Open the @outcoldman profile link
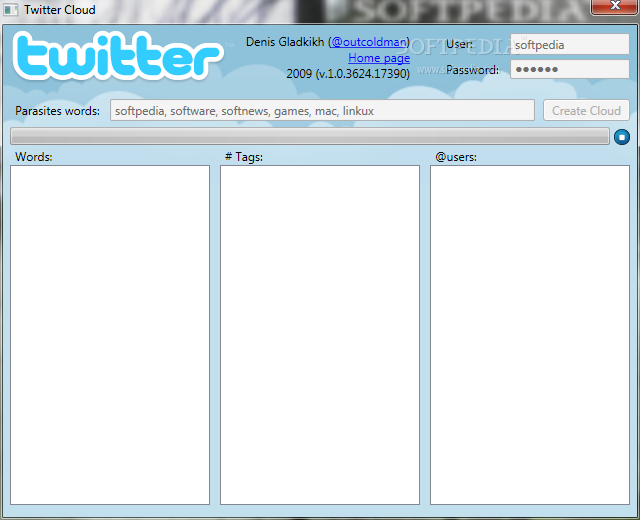 point(369,42)
